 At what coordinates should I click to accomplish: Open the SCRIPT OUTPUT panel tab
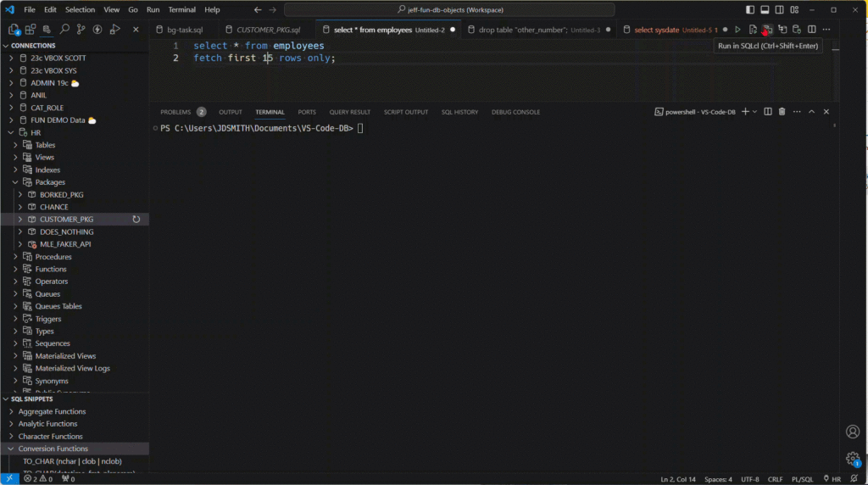click(x=406, y=112)
